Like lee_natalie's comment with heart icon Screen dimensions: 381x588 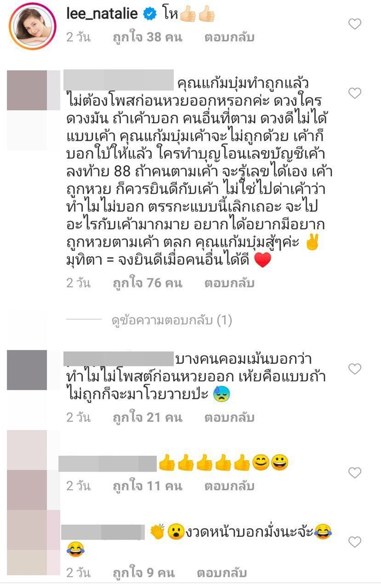point(354,24)
